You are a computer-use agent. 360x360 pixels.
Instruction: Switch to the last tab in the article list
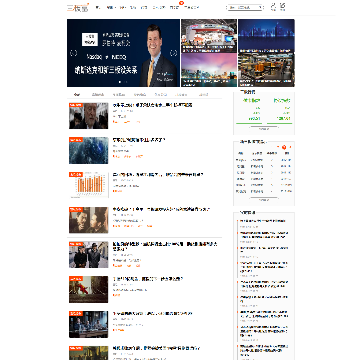[203, 94]
